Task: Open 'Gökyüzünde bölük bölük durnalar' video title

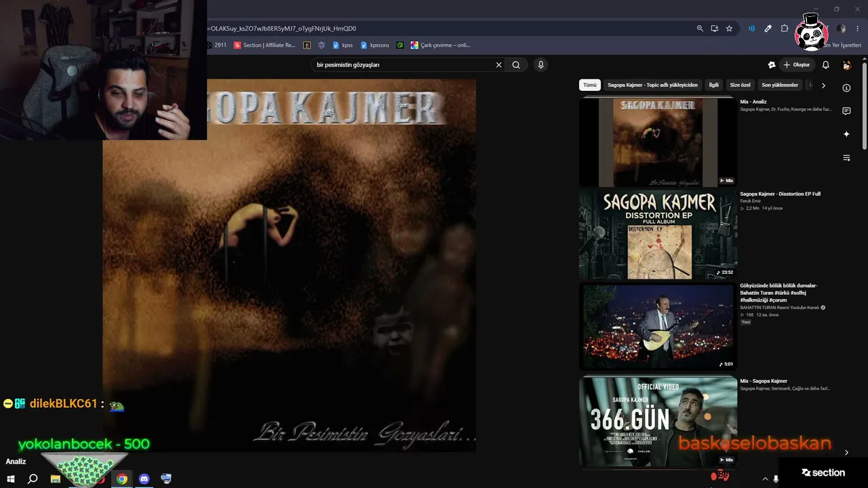Action: pos(779,293)
